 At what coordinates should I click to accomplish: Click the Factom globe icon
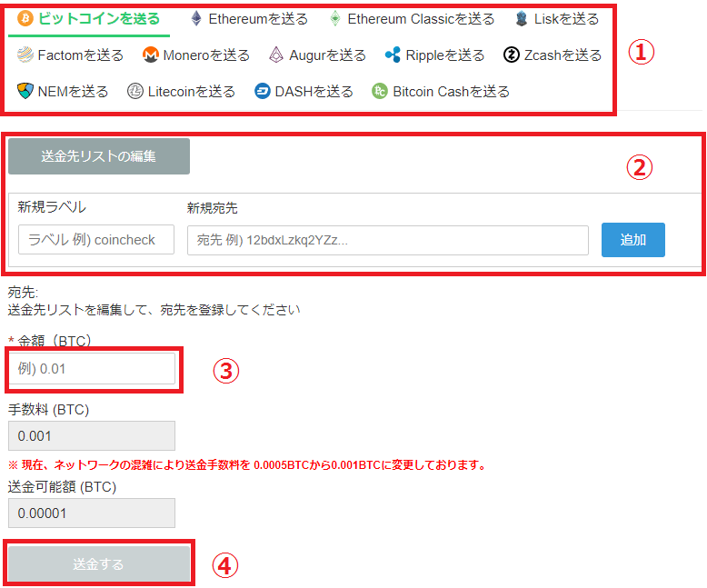point(25,55)
